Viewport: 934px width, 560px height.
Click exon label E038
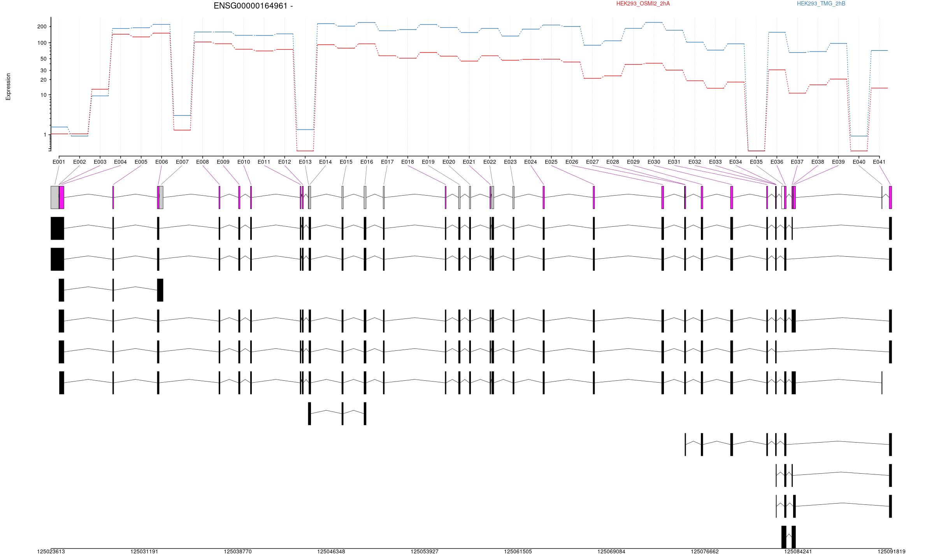point(818,162)
